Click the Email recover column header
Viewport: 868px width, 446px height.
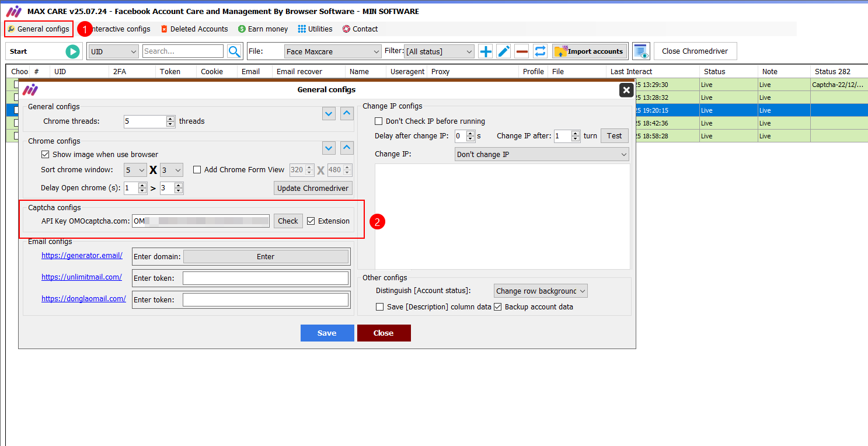click(308, 72)
